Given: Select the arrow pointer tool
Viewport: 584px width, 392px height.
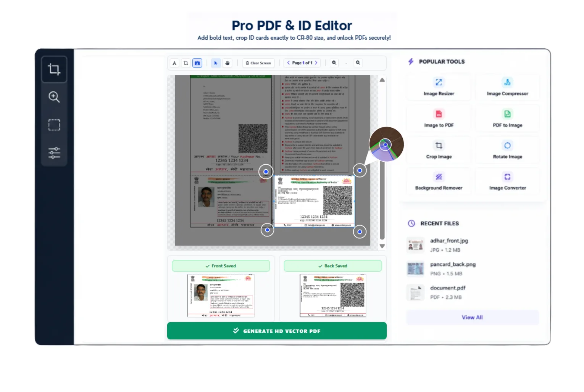Looking at the screenshot, I should coord(216,63).
